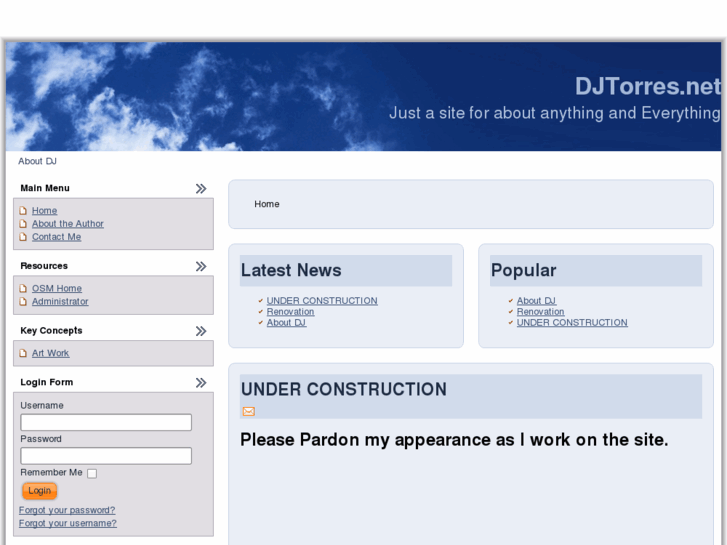Click the page icon beside Home link
727x545 pixels.
click(23, 211)
